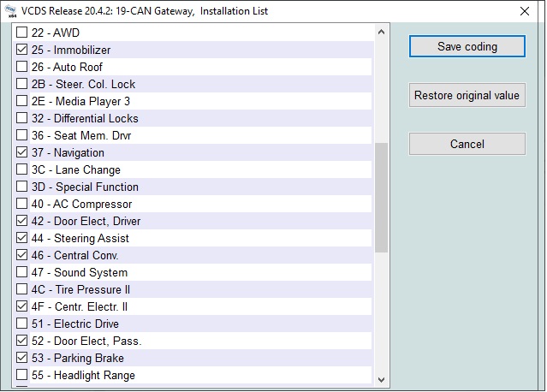The height and width of the screenshot is (392, 547).
Task: Click the list scrollbar up arrow
Action: (381, 32)
